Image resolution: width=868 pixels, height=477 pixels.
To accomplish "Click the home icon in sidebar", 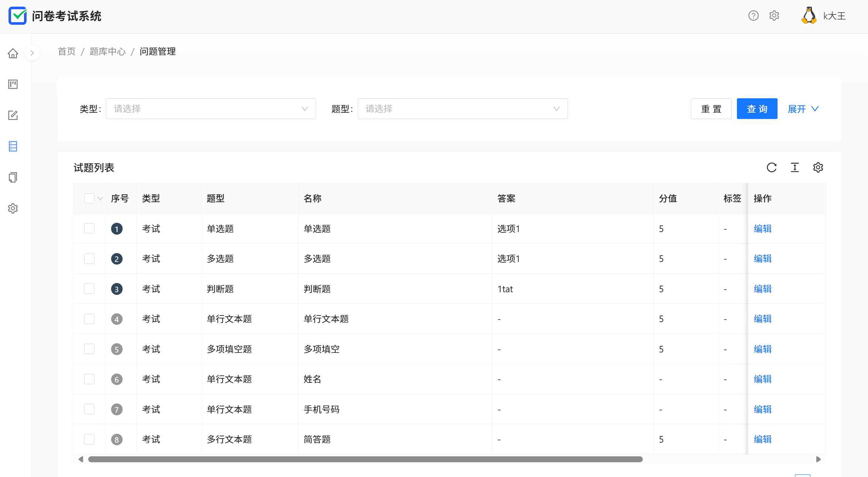I will (x=13, y=54).
